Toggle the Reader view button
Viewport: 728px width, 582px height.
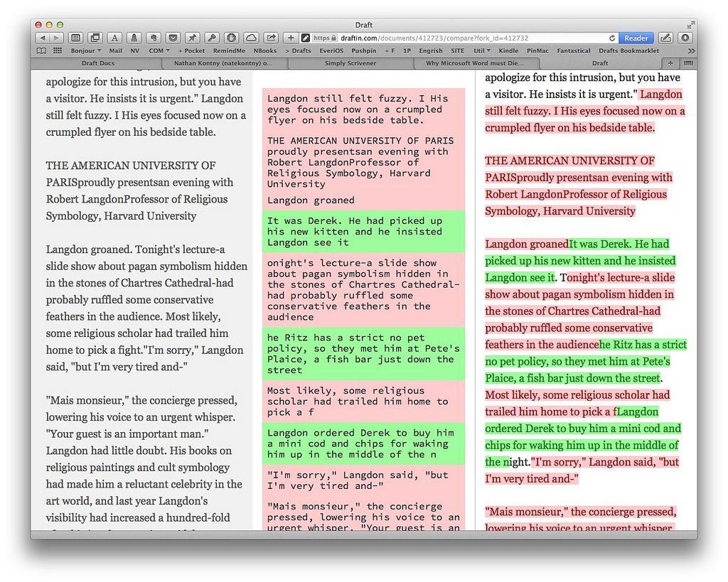[636, 38]
